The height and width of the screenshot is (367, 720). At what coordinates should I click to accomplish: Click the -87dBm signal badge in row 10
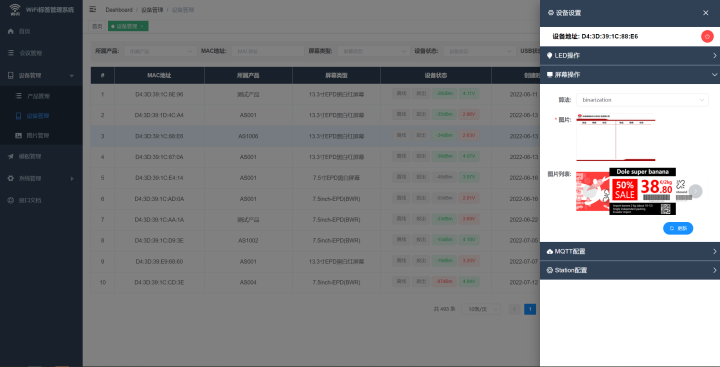444,282
